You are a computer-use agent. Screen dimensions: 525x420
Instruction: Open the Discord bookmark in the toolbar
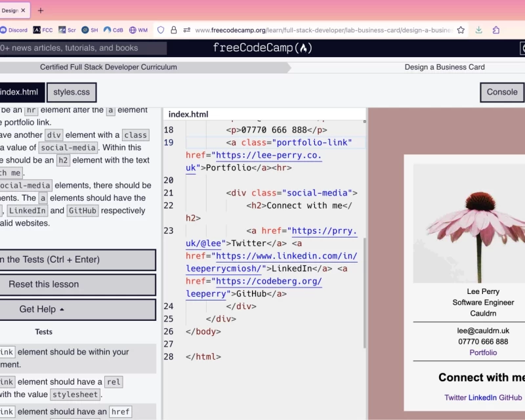pos(13,30)
